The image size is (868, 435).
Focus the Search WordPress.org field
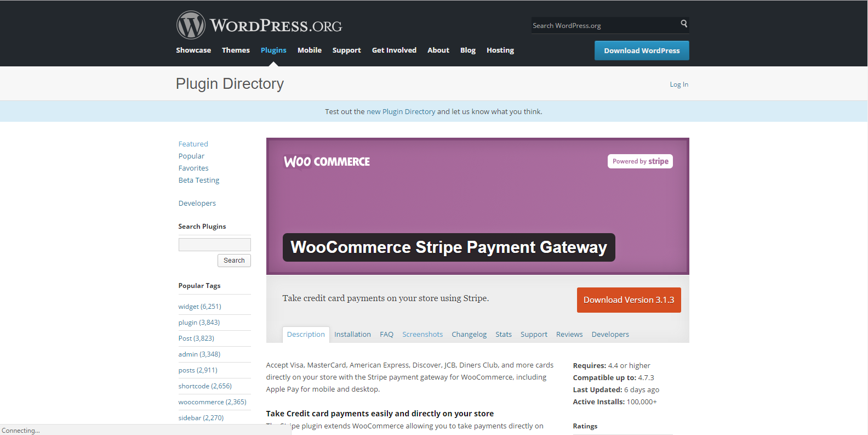click(604, 25)
